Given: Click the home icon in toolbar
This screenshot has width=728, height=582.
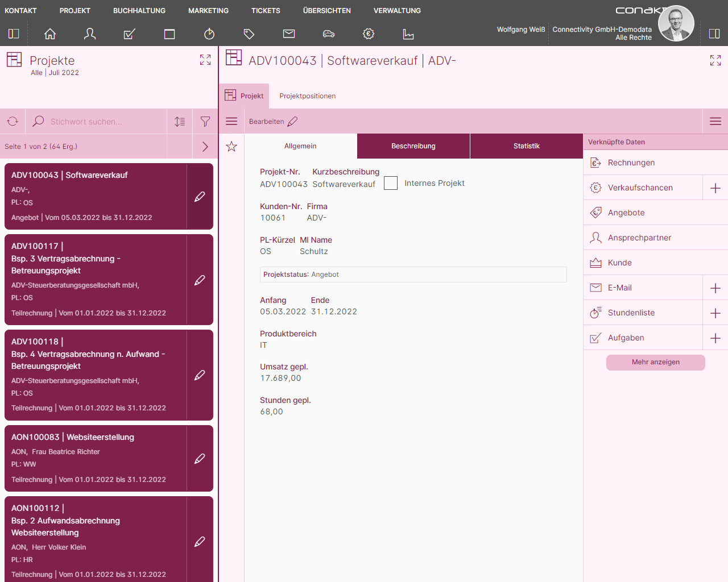Looking at the screenshot, I should 50,34.
